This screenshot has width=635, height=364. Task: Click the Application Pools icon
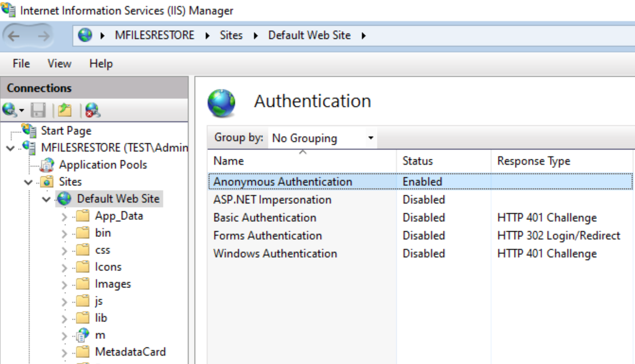pyautogui.click(x=47, y=165)
